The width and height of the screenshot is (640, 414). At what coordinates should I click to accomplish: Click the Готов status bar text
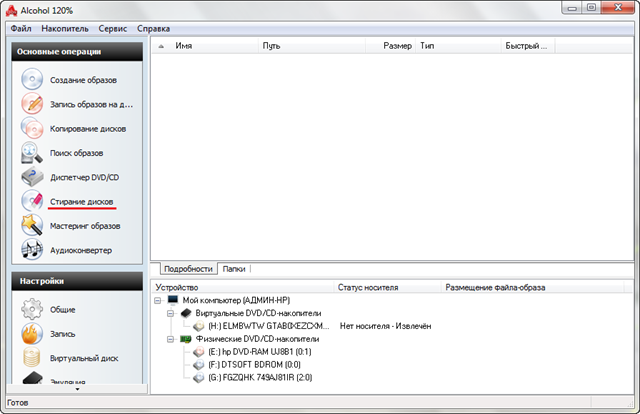pos(18,403)
